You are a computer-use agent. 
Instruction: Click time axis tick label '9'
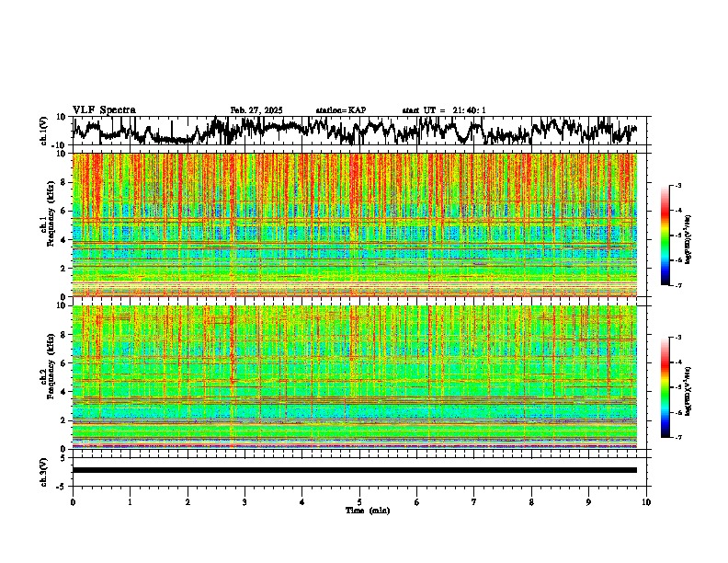(x=588, y=502)
